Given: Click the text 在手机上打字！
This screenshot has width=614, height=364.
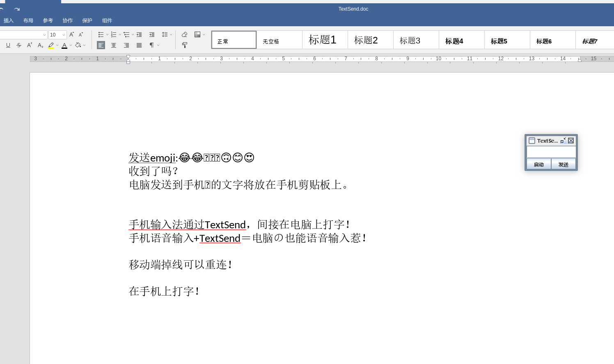Looking at the screenshot, I should [165, 291].
